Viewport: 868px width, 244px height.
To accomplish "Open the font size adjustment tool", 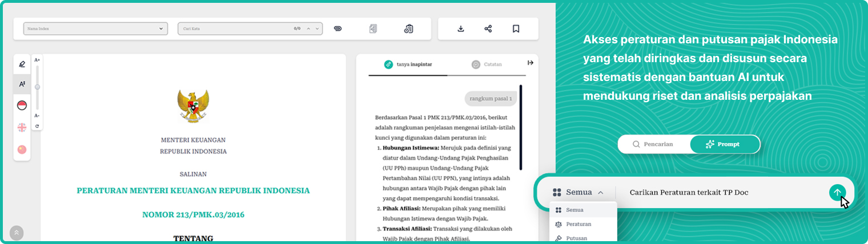I will coord(22,84).
